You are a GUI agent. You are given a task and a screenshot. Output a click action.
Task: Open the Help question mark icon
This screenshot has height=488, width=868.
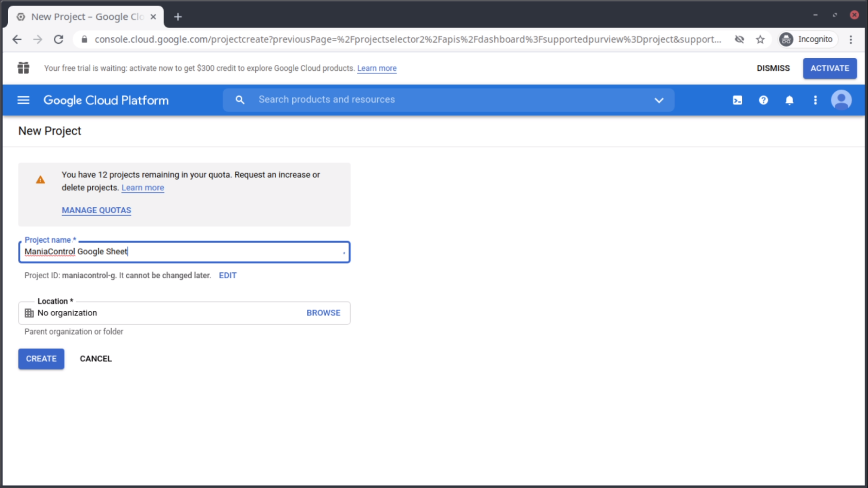pos(763,100)
